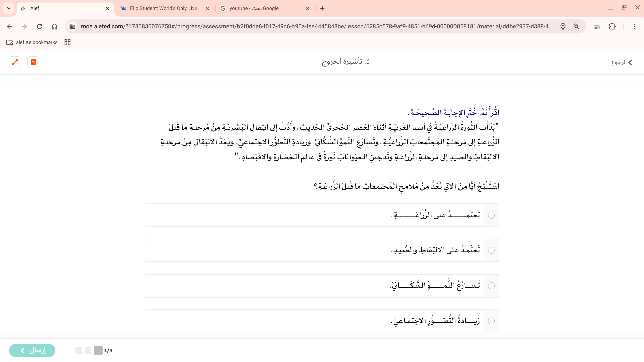Screen dimensions: 644x362
Task: Open the Chrome three-dot menu
Action: [x=635, y=27]
